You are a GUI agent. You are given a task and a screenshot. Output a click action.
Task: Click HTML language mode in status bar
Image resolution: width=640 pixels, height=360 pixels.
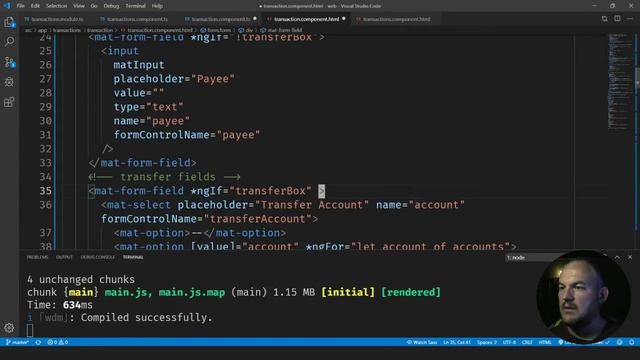click(x=545, y=342)
